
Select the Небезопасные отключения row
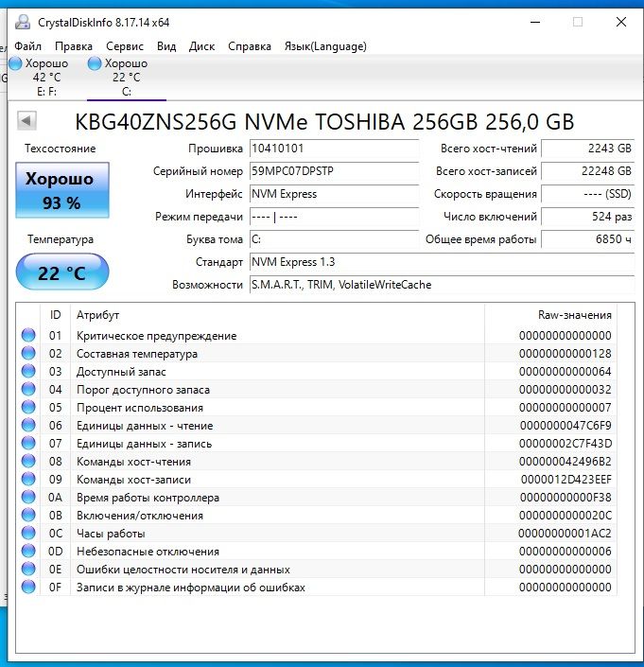(x=317, y=551)
